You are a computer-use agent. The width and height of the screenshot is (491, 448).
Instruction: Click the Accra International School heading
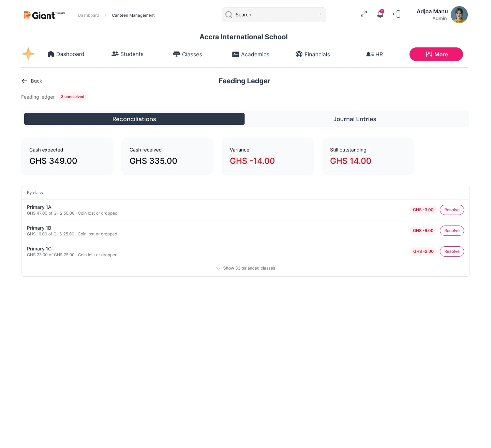pyautogui.click(x=243, y=37)
